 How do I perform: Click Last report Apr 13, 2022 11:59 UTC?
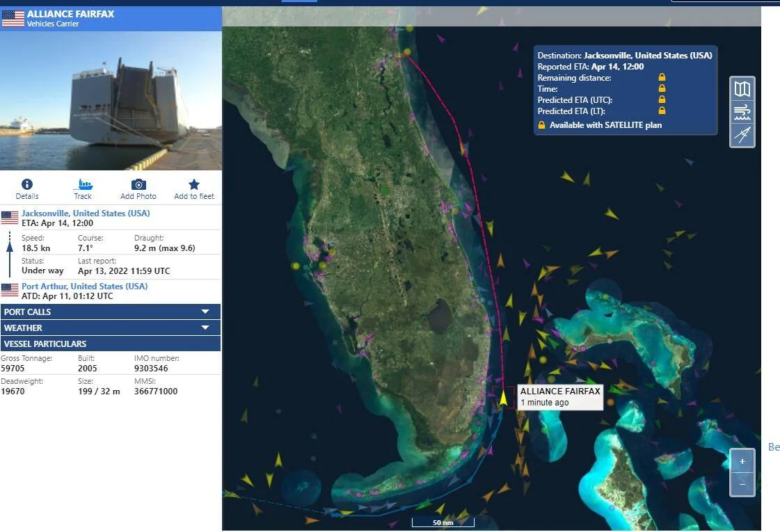pos(124,271)
